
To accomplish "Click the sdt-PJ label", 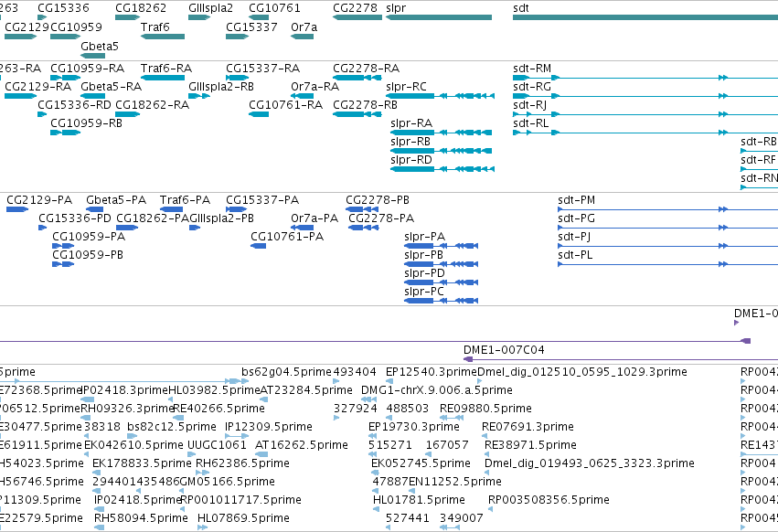I will tap(574, 237).
